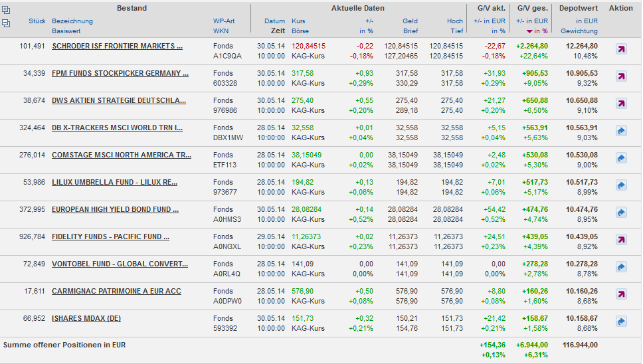Open Vontobel Fund Global Convertible link

pyautogui.click(x=120, y=264)
